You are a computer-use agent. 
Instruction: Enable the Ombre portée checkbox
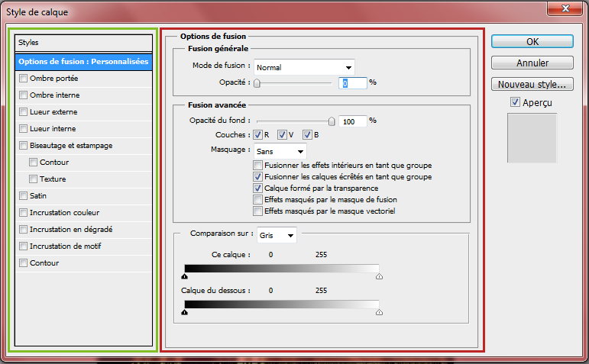(24, 79)
